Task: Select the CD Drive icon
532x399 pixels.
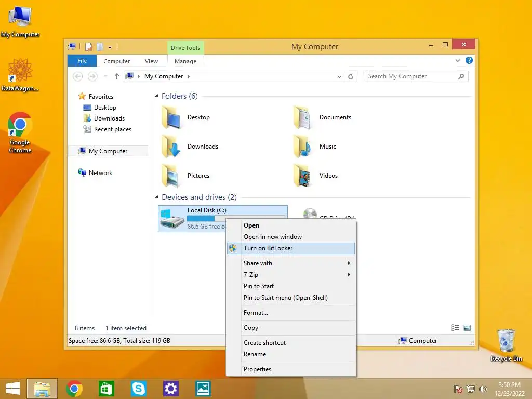Action: point(310,214)
